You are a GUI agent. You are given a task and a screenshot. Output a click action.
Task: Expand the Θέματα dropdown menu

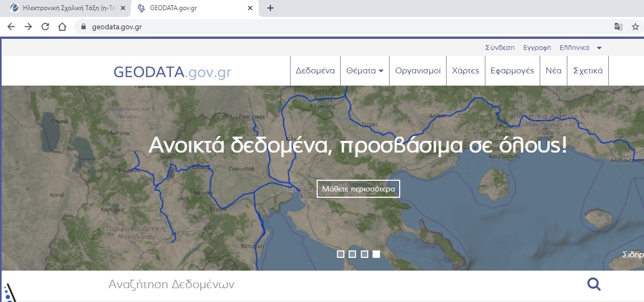click(x=365, y=71)
